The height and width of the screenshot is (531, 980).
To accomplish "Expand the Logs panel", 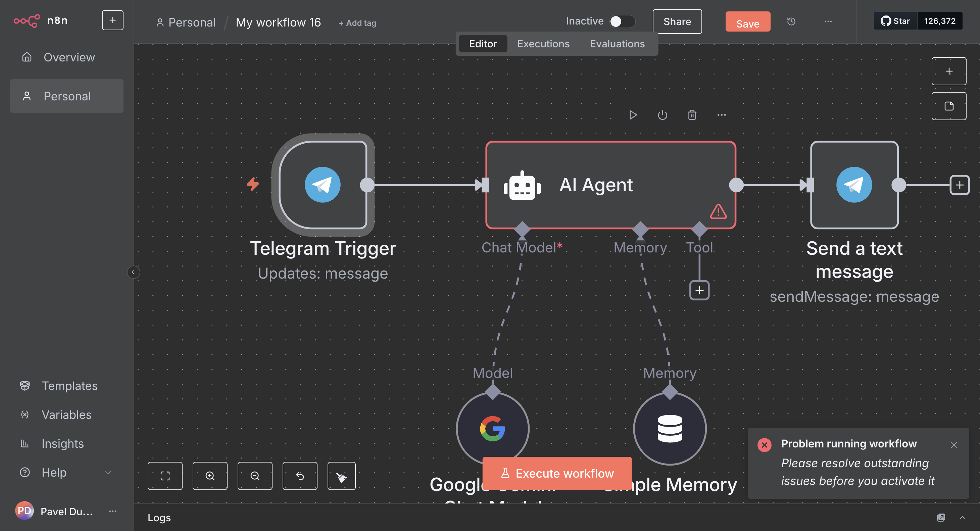I will (963, 517).
